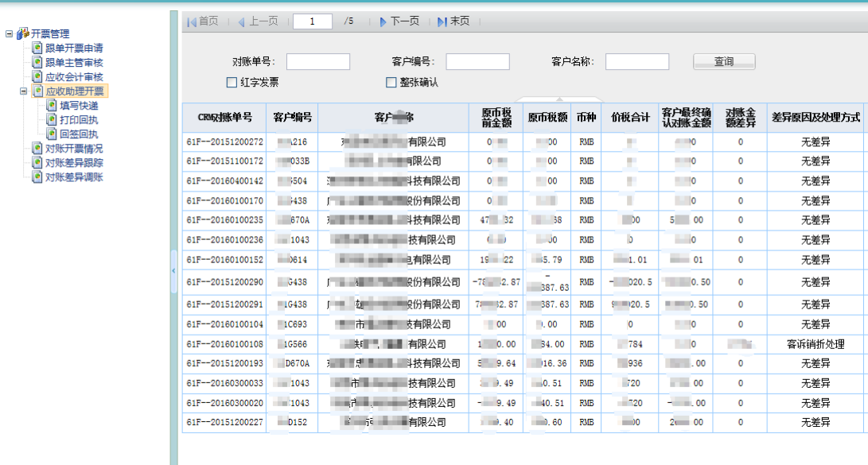This screenshot has width=868, height=465.
Task: Open 跟单开票申请 in the tree
Action: click(x=74, y=48)
